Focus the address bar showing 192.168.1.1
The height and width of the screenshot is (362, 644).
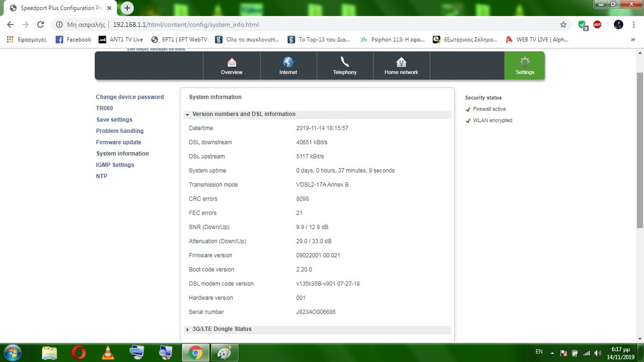(x=332, y=25)
